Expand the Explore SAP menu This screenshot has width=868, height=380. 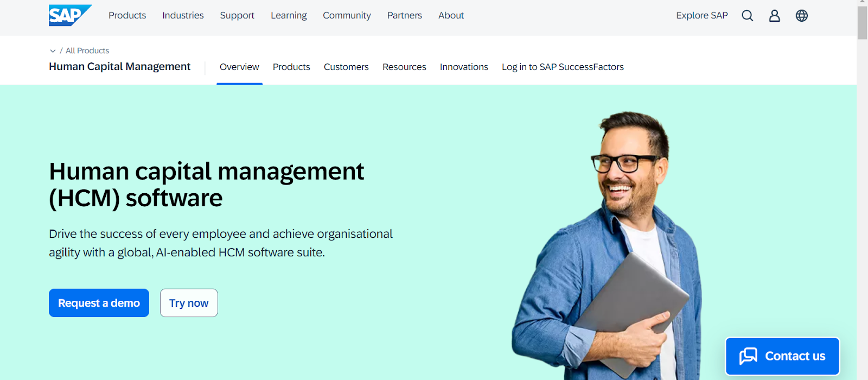tap(701, 16)
